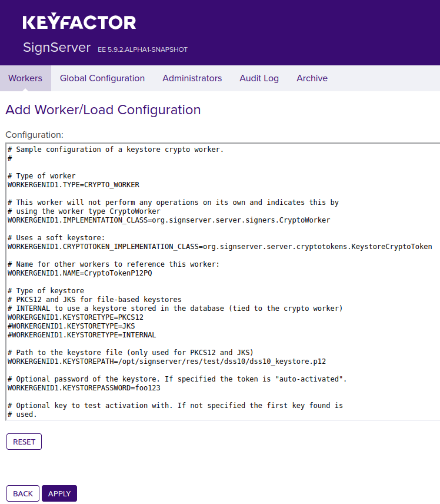Apply the worker configuration
Viewport: 440px width, 504px height.
59,493
